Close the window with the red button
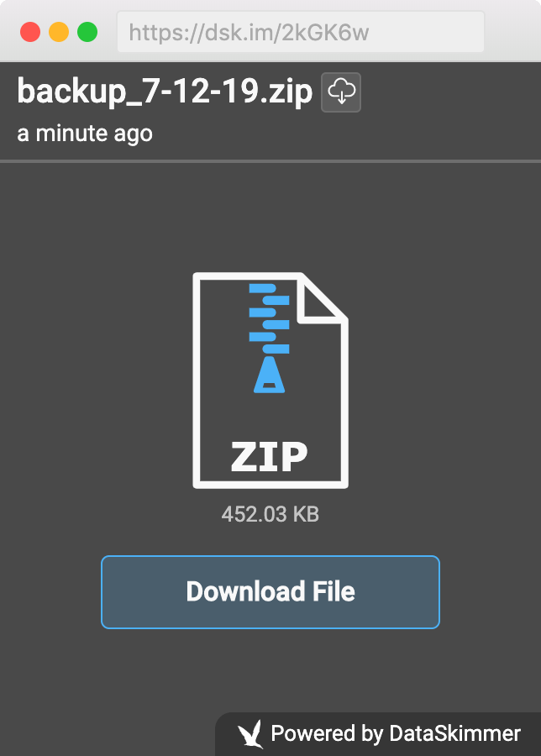 [30, 32]
